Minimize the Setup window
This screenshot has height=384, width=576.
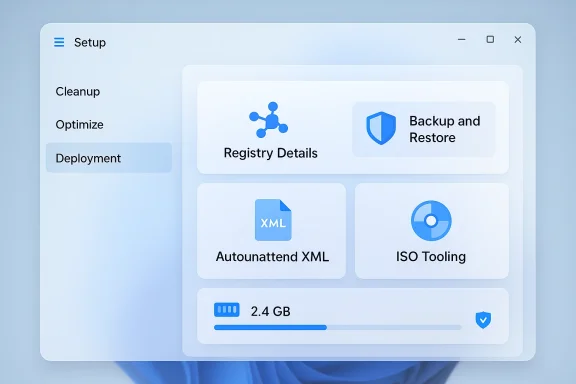462,39
